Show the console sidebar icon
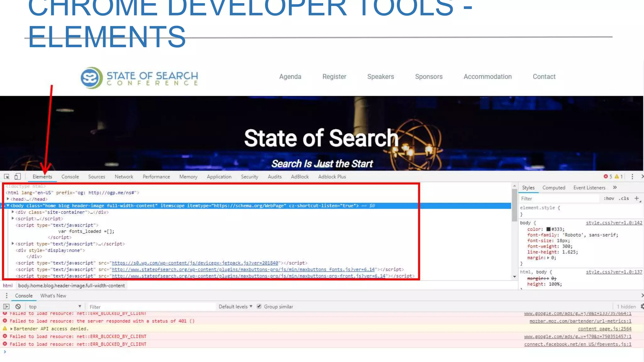 tap(6, 306)
